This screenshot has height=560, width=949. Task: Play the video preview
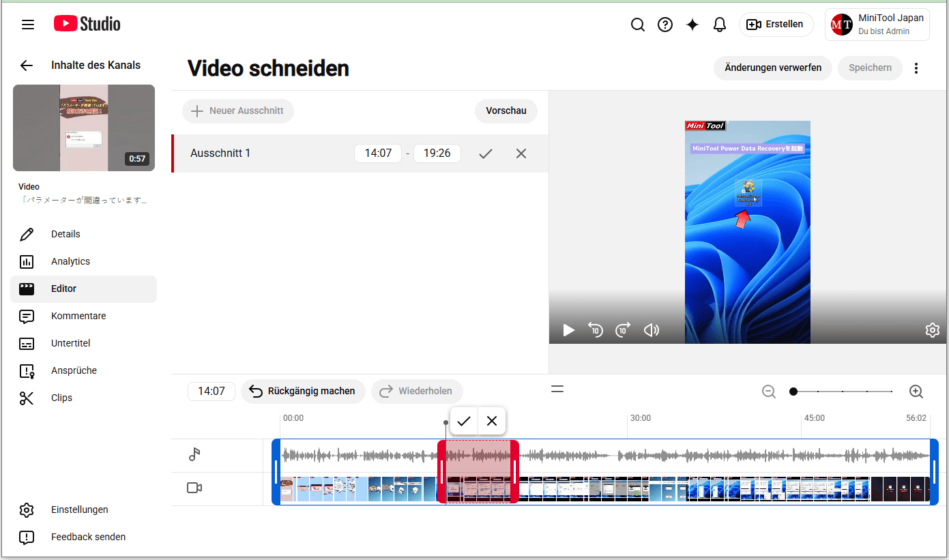pyautogui.click(x=569, y=330)
